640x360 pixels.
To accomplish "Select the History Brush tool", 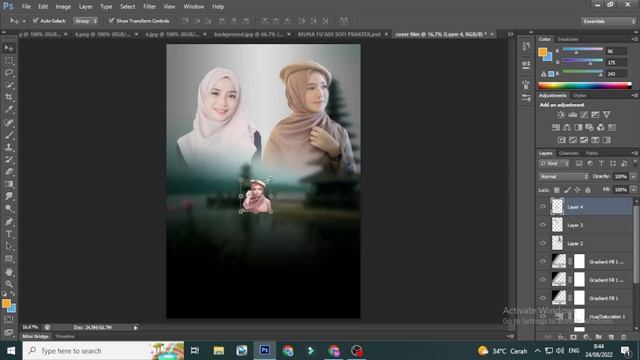I will click(x=9, y=159).
